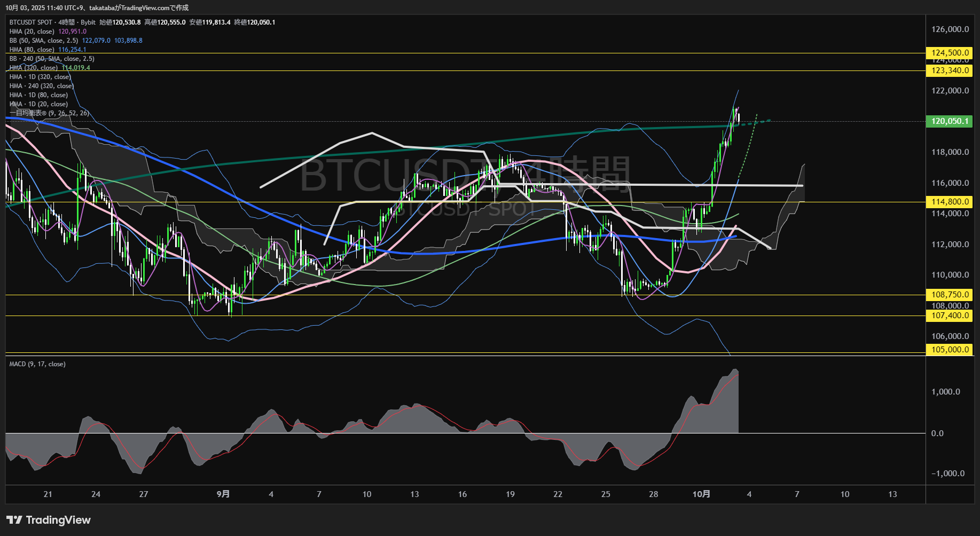Click the 108,750.0 yellow price label
Screen dimensions: 980x536
(x=950, y=295)
